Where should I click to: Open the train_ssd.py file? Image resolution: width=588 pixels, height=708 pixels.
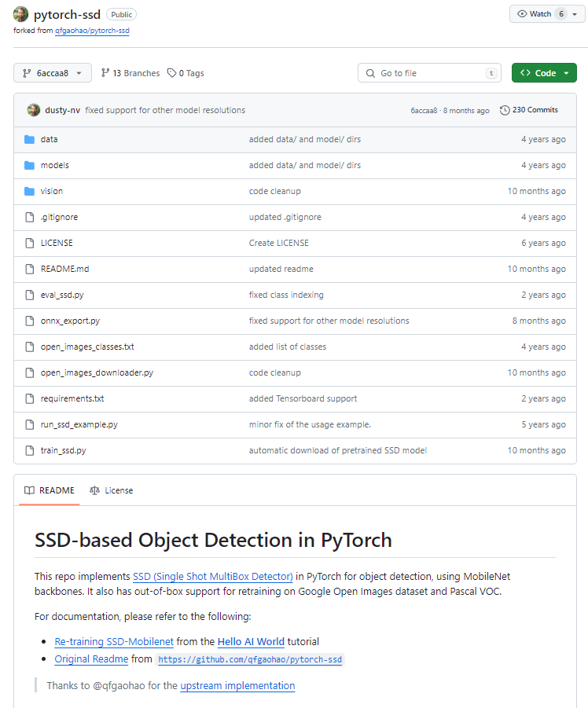[64, 450]
